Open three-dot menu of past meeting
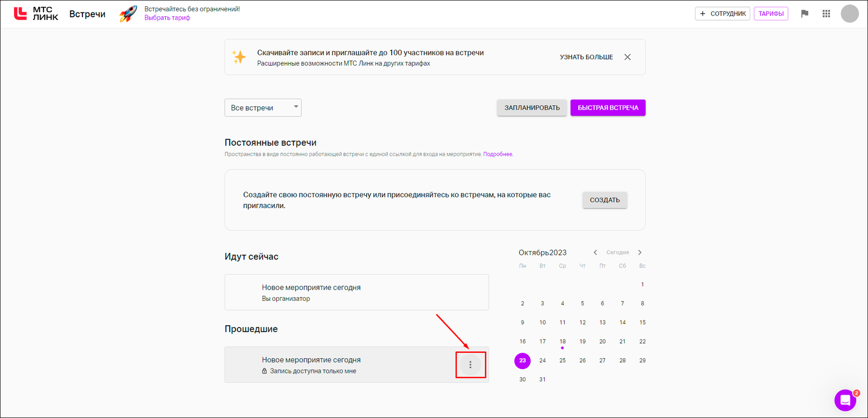 [470, 365]
